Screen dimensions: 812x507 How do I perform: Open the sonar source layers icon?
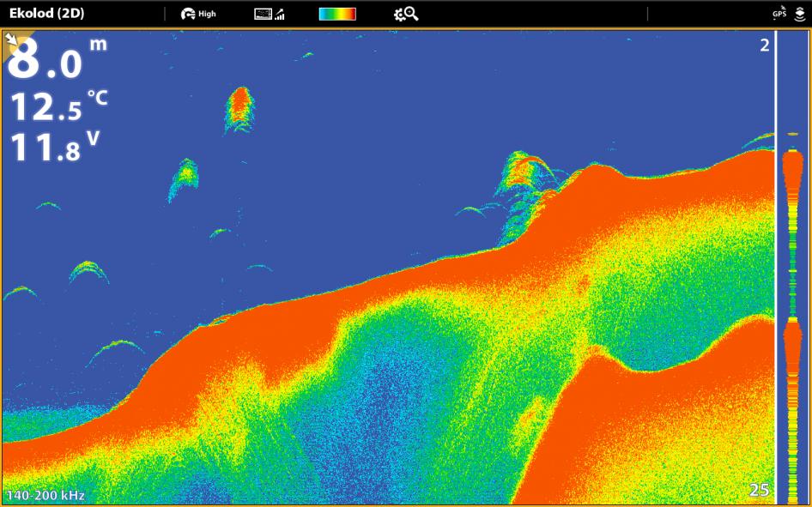[800, 14]
